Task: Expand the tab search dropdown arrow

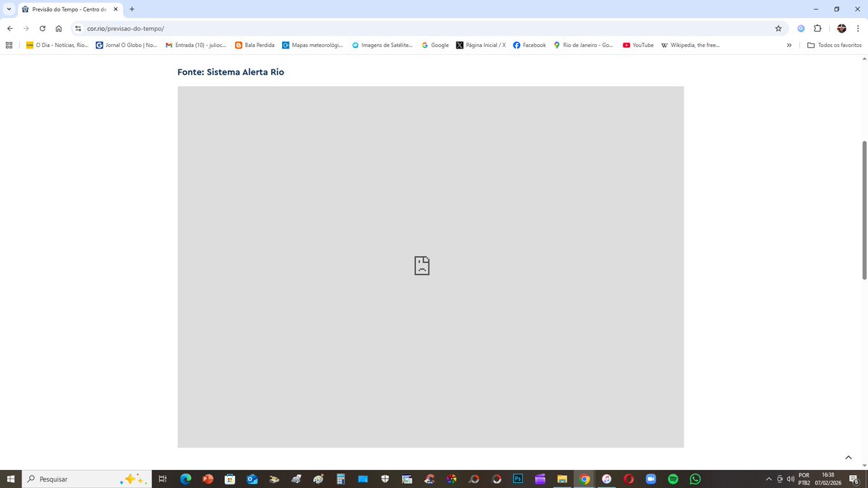Action: coord(7,9)
